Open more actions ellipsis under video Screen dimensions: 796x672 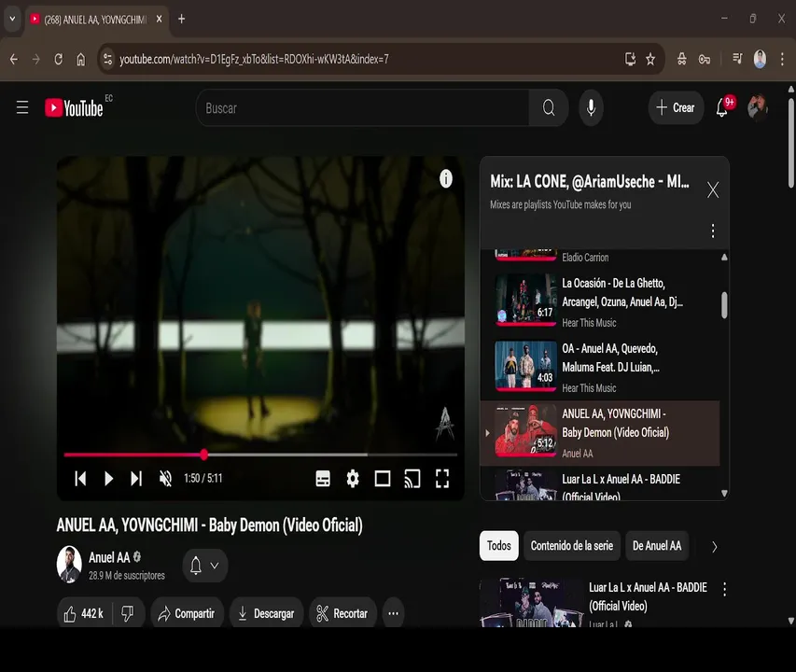(x=394, y=613)
